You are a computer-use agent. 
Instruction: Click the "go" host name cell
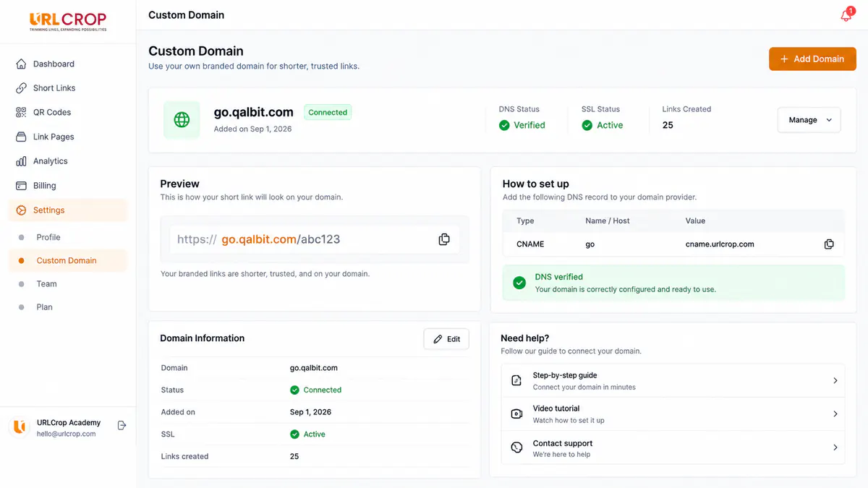(x=590, y=244)
